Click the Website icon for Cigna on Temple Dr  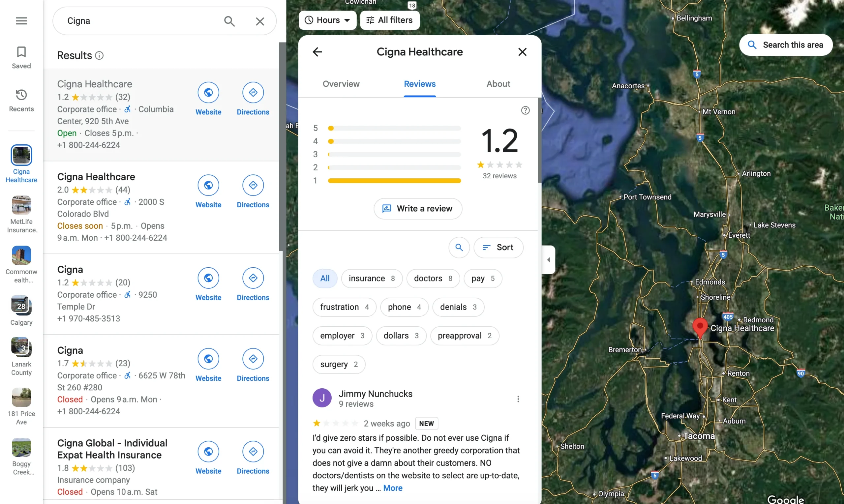(x=208, y=278)
